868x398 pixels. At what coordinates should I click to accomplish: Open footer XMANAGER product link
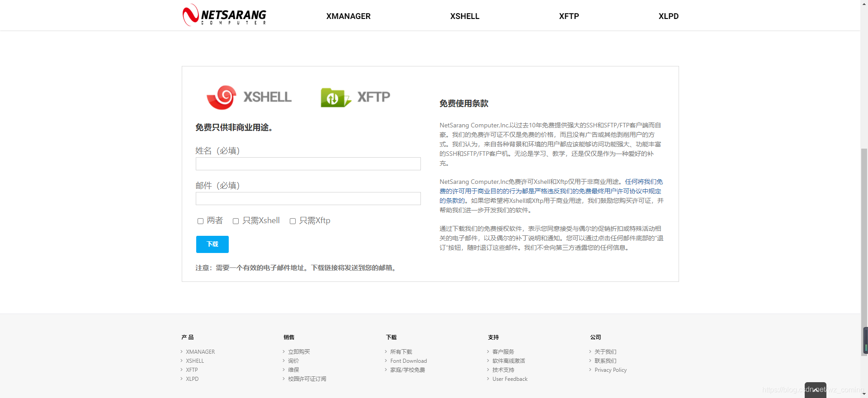[200, 351]
